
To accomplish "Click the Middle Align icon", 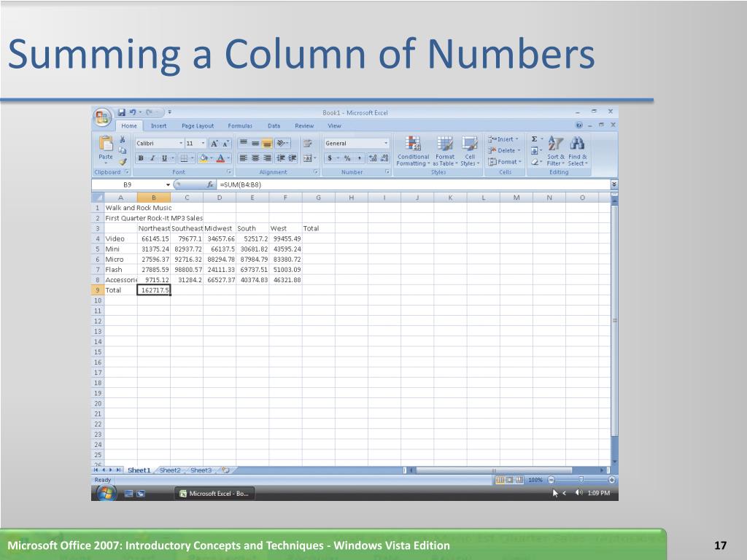I will tap(255, 144).
